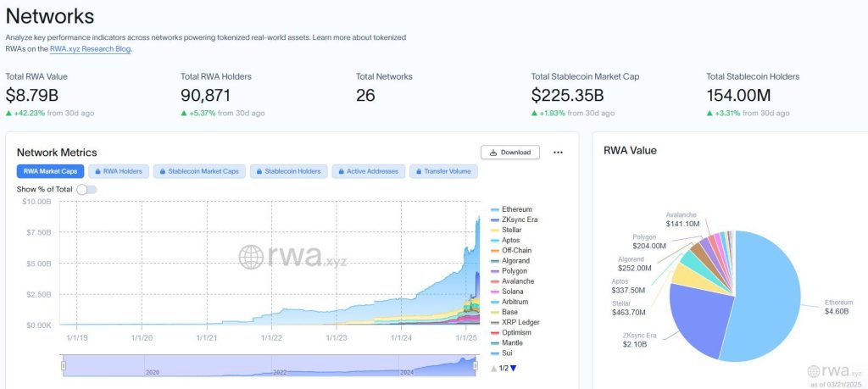Toggle XRP Ledger series in legend
Viewport: 868px width, 389px height.
coord(515,322)
